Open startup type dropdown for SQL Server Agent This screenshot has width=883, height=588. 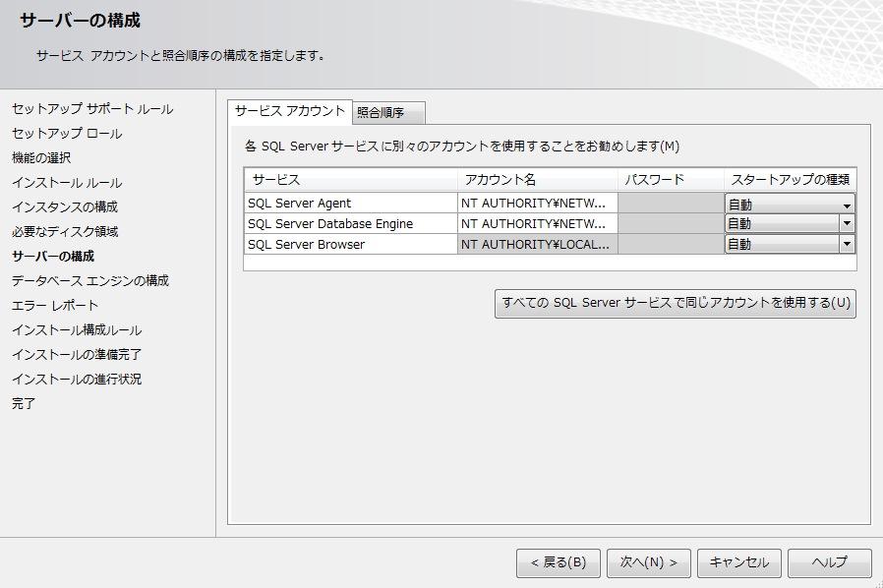790,204
